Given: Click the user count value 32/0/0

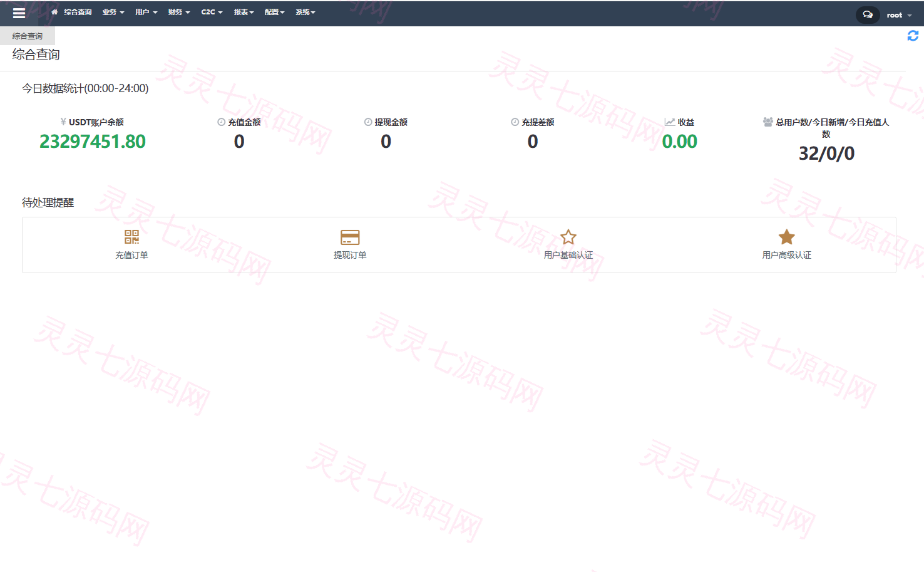Looking at the screenshot, I should click(826, 153).
